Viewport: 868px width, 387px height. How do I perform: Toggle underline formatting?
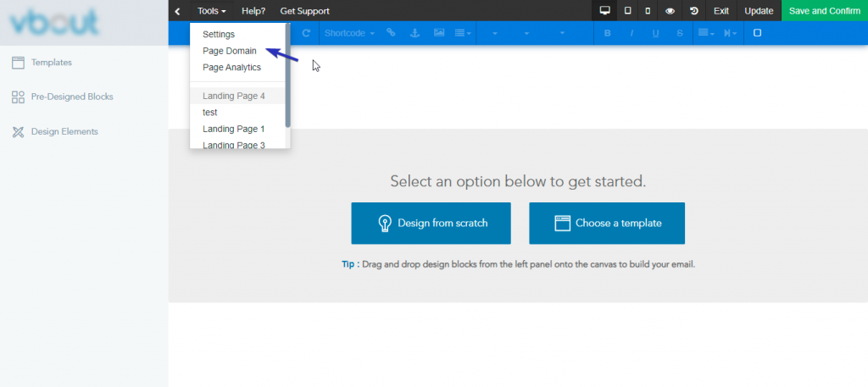[656, 33]
